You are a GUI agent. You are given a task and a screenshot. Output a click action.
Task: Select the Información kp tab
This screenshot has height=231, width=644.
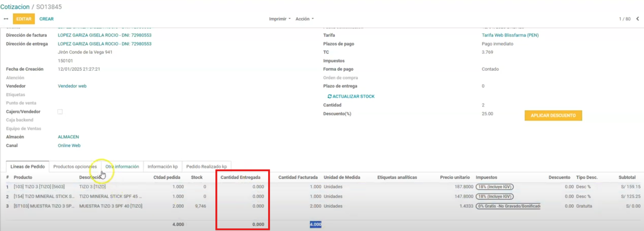[x=162, y=167]
